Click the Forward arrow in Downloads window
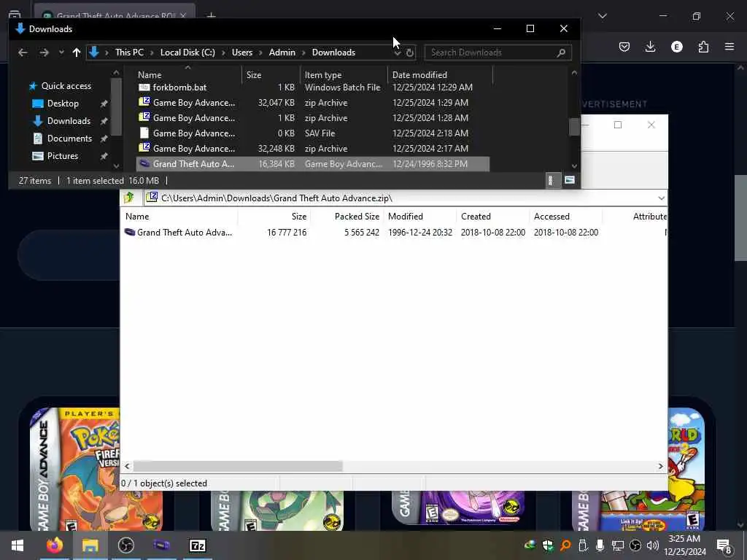 [x=44, y=52]
